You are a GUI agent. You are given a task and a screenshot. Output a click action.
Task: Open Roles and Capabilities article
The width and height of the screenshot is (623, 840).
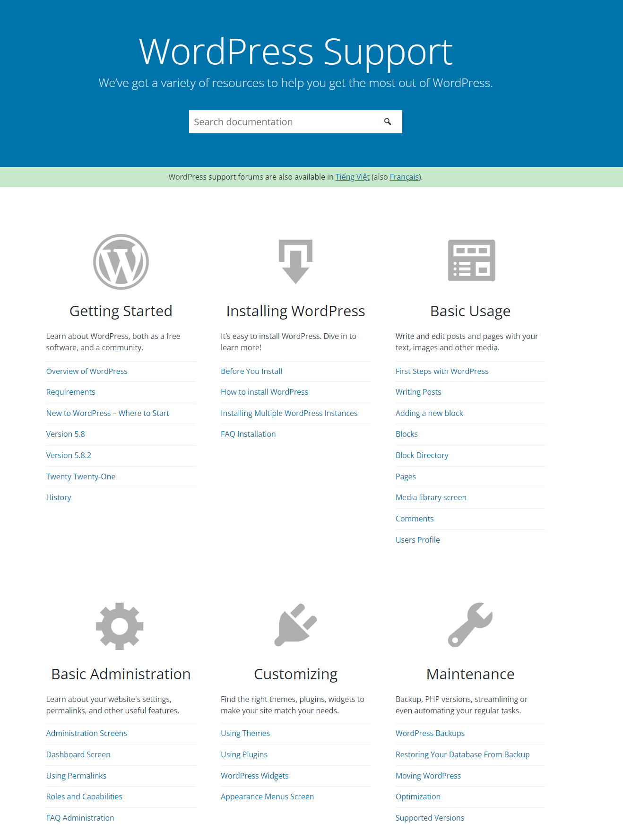pyautogui.click(x=84, y=797)
